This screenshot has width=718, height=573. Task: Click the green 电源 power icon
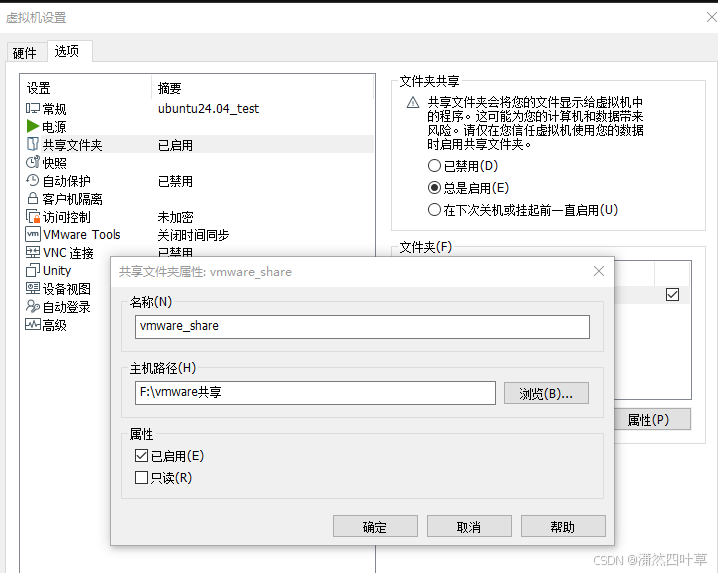[33, 126]
